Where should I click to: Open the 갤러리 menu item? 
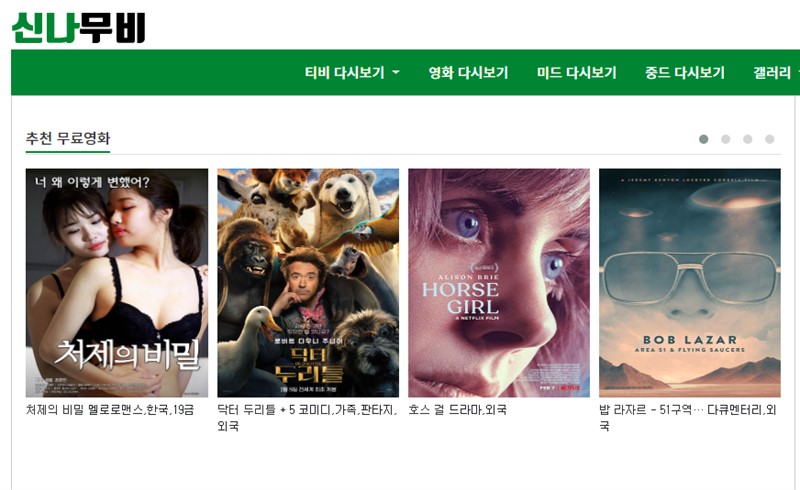[771, 73]
